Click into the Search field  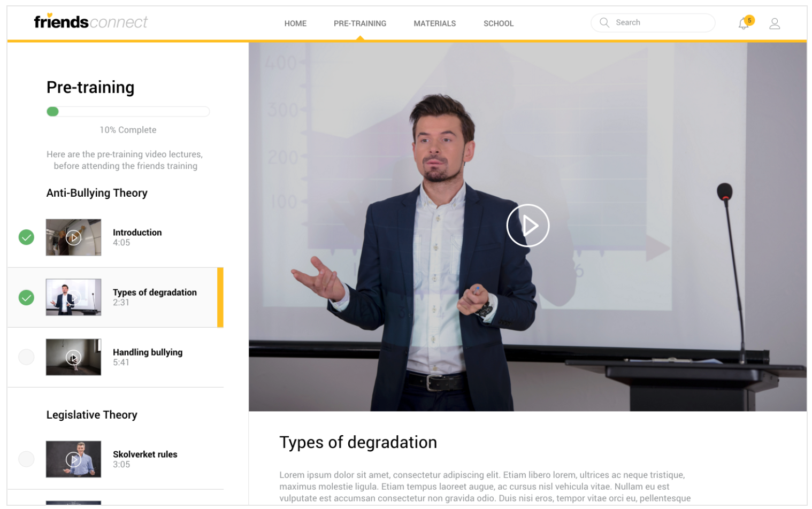pos(653,22)
